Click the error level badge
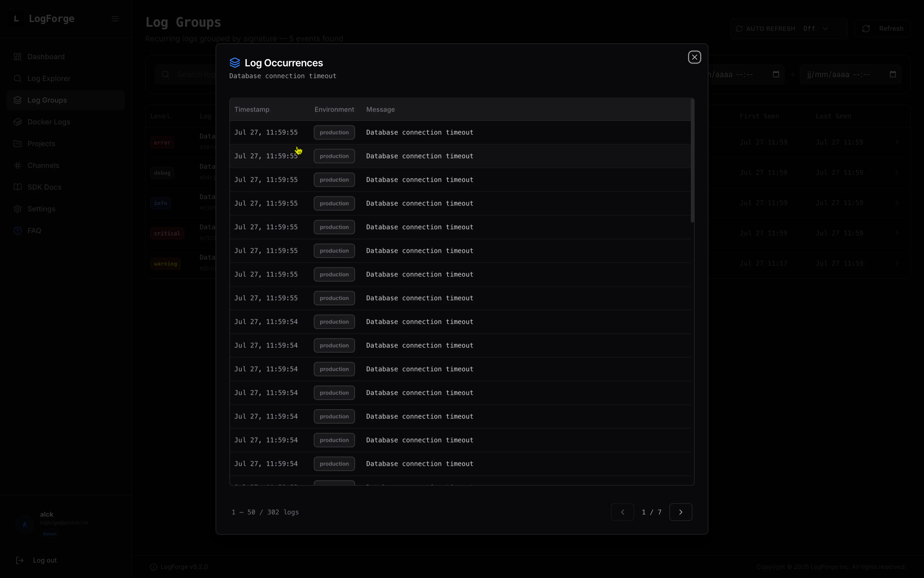 click(x=162, y=143)
